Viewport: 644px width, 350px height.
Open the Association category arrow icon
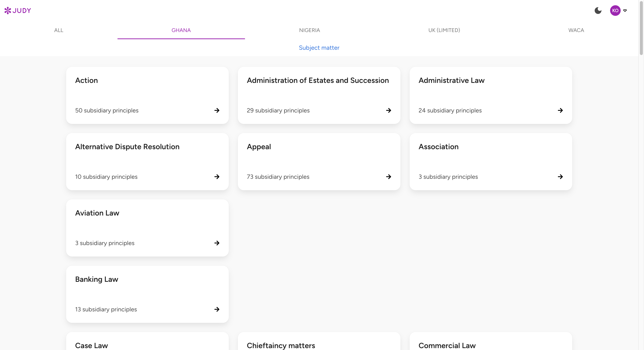coord(560,177)
